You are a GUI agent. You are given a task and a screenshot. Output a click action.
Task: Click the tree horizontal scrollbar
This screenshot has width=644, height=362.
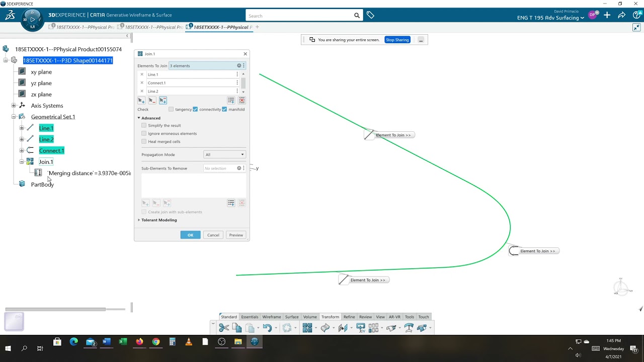click(x=55, y=309)
